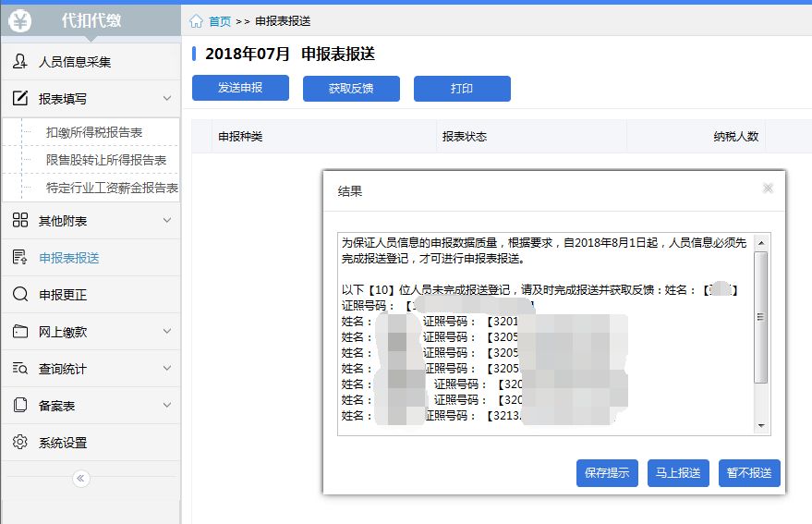The width and height of the screenshot is (812, 524).
Task: Click the 发送申报 button
Action: pyautogui.click(x=240, y=88)
